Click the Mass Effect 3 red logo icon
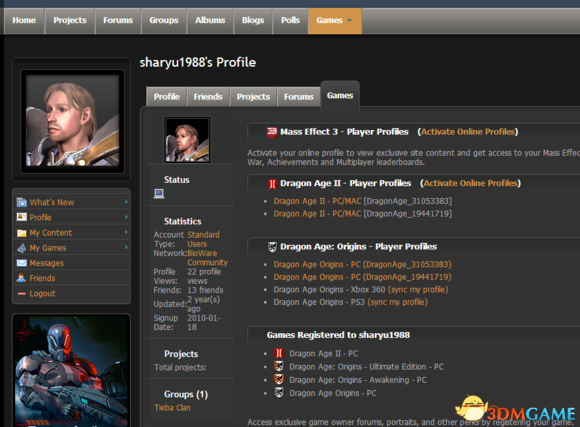 click(272, 132)
